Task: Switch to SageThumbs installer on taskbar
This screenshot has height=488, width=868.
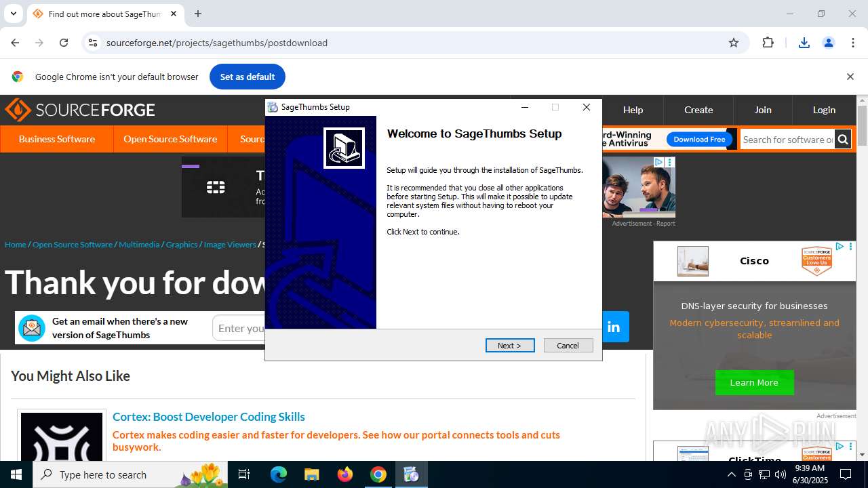Action: (412, 474)
